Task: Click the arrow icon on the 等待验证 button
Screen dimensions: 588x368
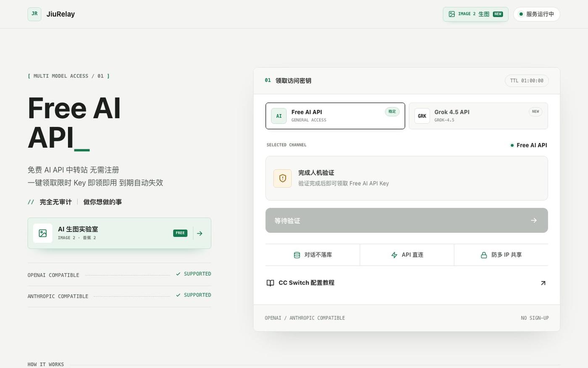Action: (534, 220)
